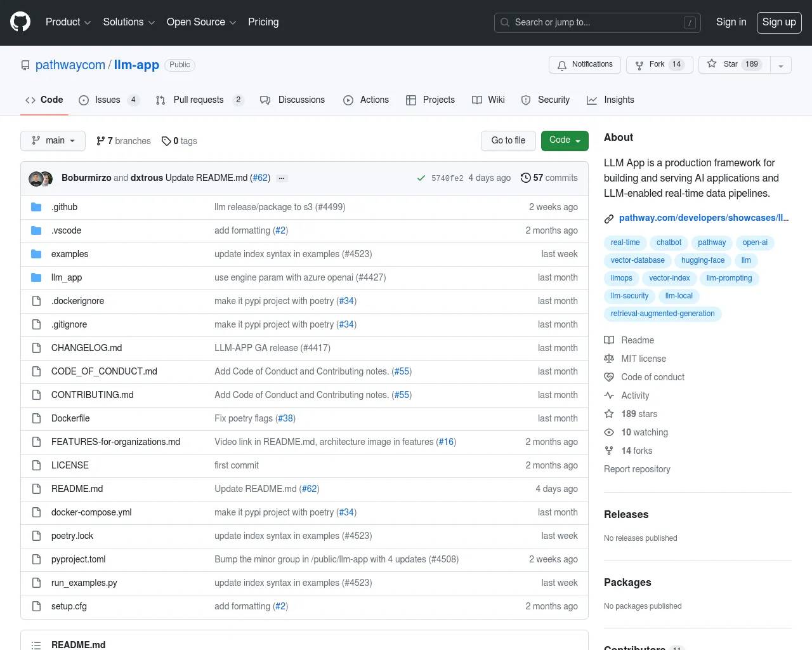Open FEATURES-for-organizations.md file

tap(115, 442)
